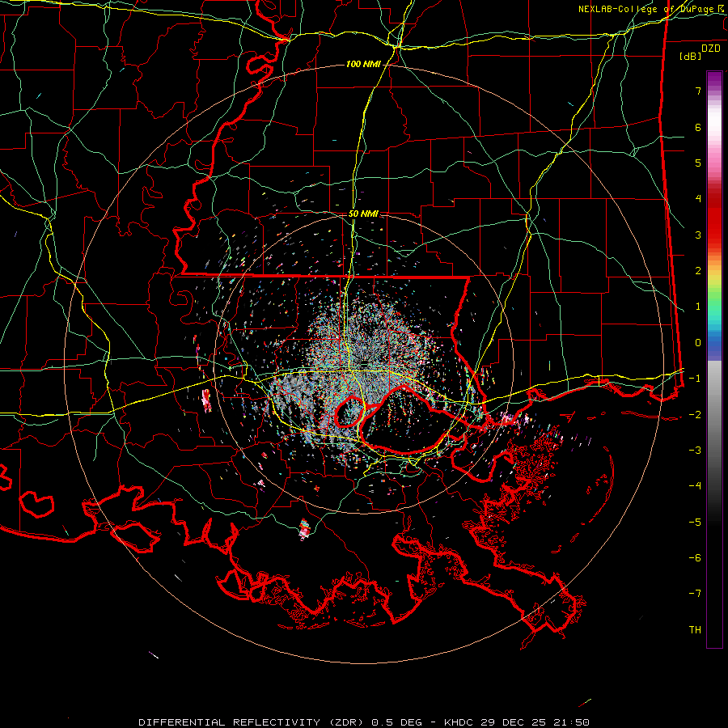
Task: Click the '0.5 DEG' elevation text in caption
Action: pos(396,722)
